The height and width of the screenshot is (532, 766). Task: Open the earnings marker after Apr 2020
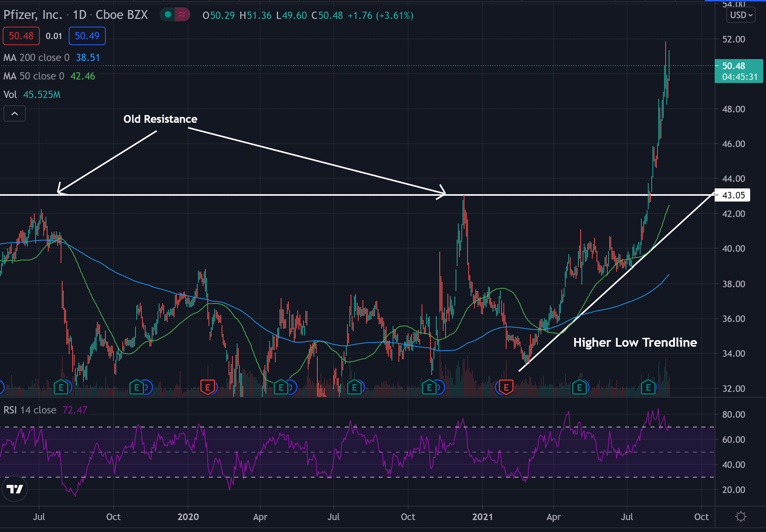pyautogui.click(x=281, y=387)
